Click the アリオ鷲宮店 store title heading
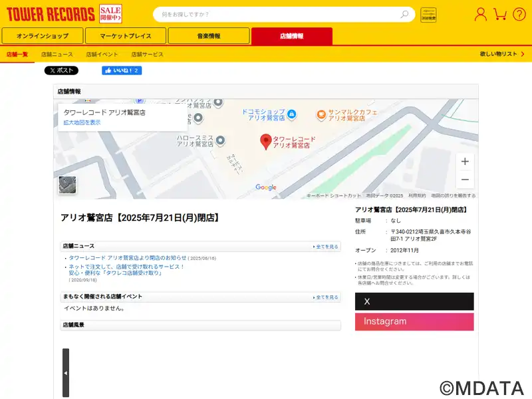 click(x=140, y=218)
